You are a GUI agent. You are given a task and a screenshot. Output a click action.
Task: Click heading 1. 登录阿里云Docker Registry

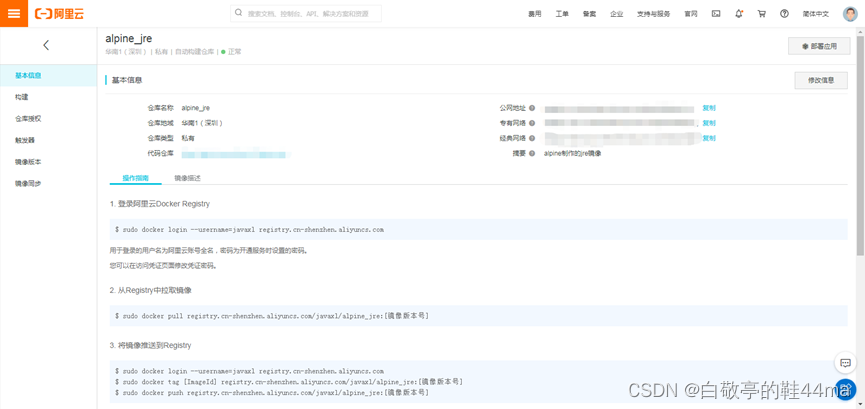(x=160, y=204)
